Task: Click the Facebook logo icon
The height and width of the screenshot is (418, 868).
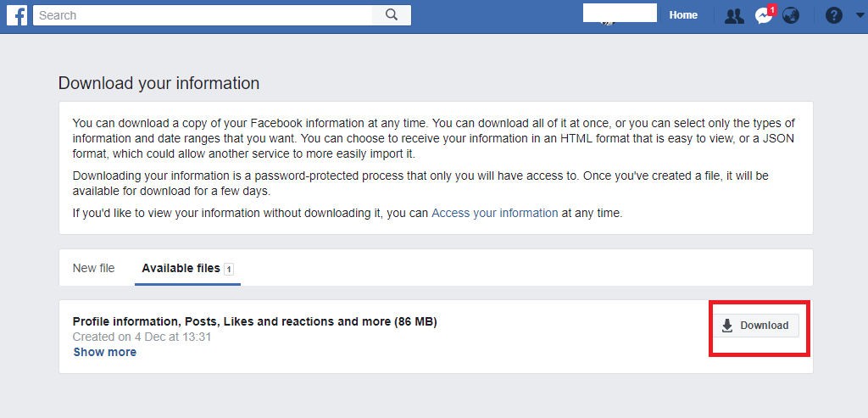Action: (17, 15)
